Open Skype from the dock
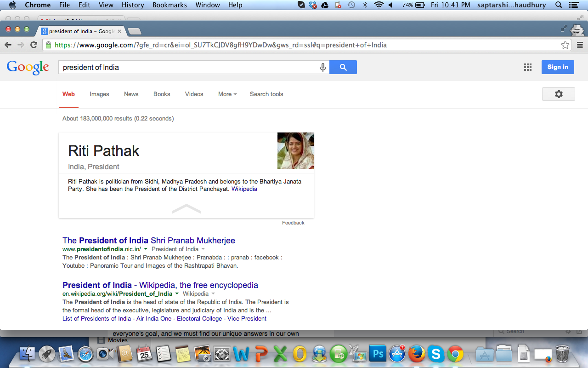The image size is (588, 368). point(435,354)
